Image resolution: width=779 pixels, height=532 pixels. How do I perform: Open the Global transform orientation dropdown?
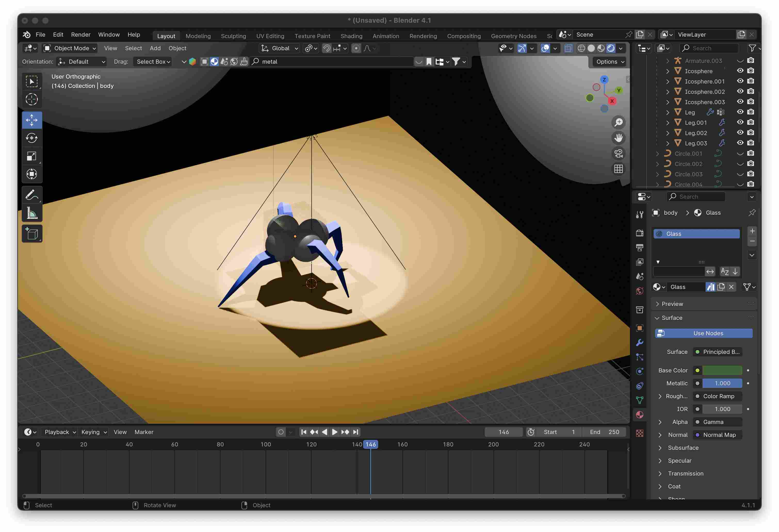(x=280, y=48)
